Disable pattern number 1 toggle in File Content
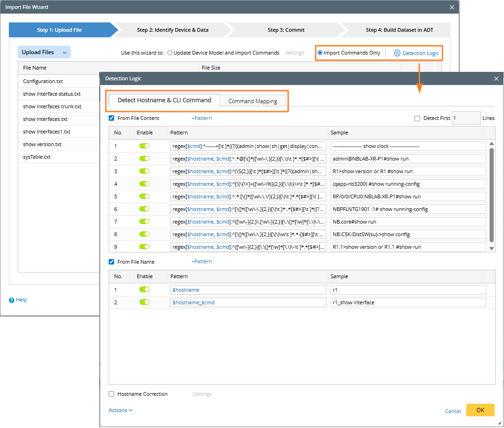Screen dimensions: 504x428 coord(145,146)
